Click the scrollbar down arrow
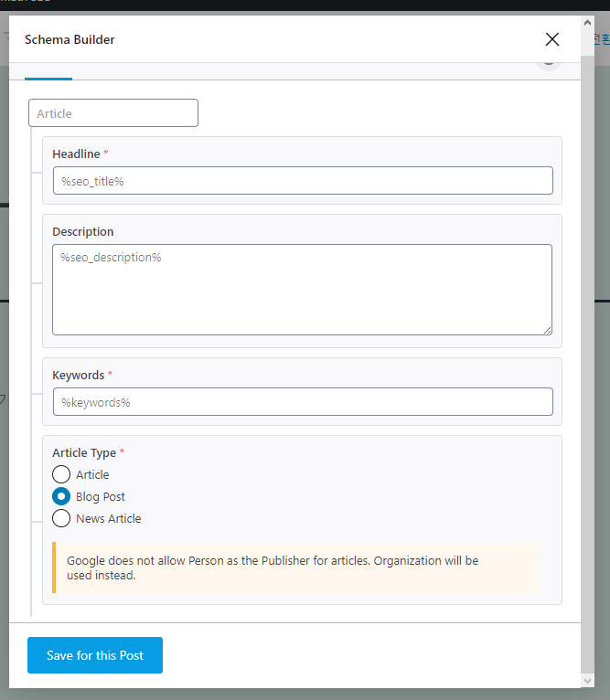The height and width of the screenshot is (700, 610). point(587,681)
